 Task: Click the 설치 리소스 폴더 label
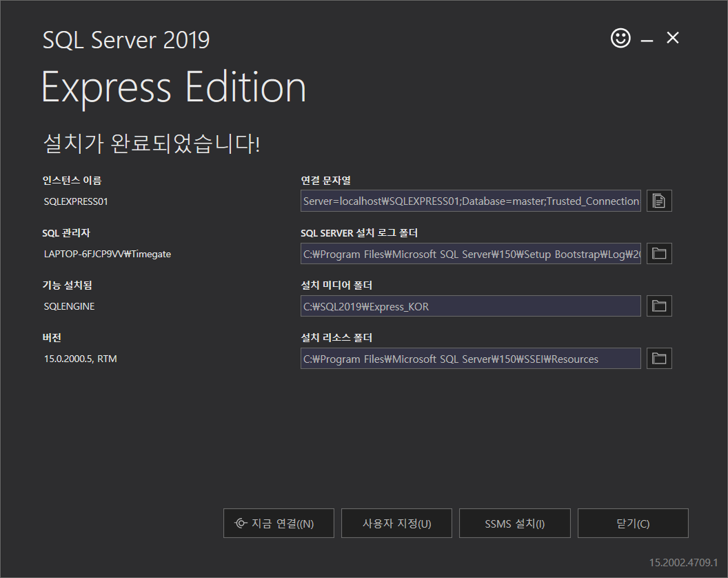point(336,338)
